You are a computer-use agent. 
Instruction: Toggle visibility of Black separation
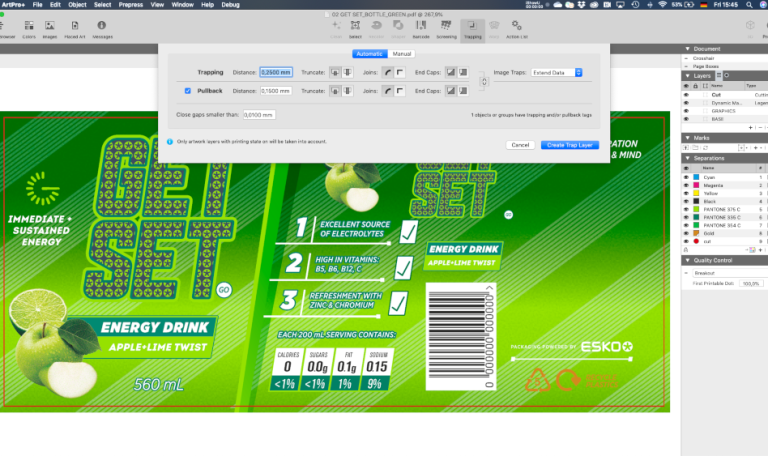(686, 201)
